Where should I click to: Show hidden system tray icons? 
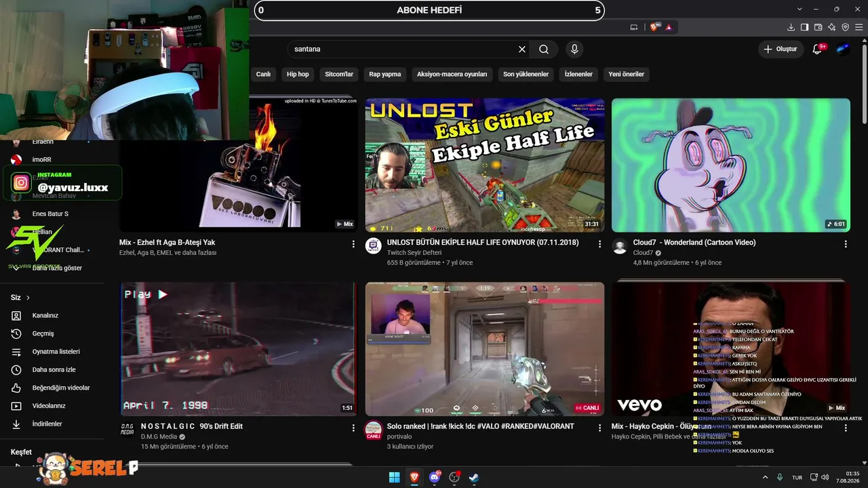(766, 477)
